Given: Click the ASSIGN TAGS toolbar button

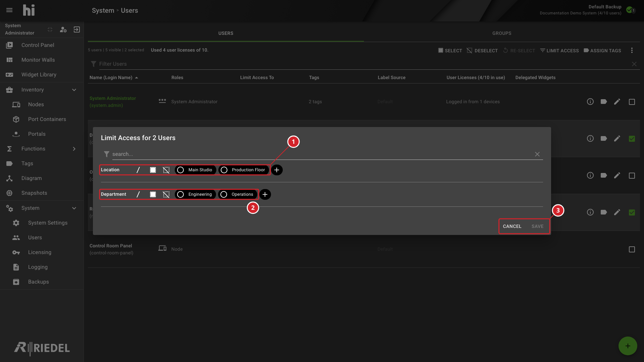Looking at the screenshot, I should tap(602, 51).
